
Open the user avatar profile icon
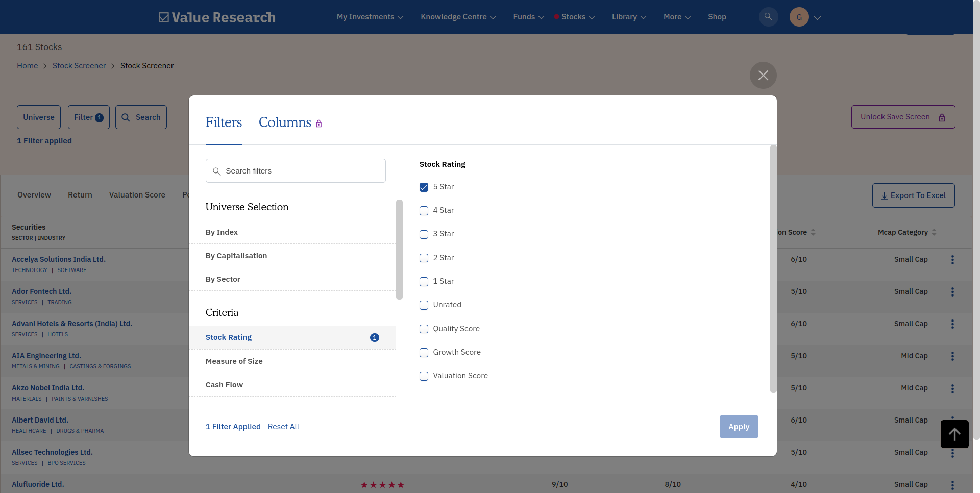coord(799,17)
